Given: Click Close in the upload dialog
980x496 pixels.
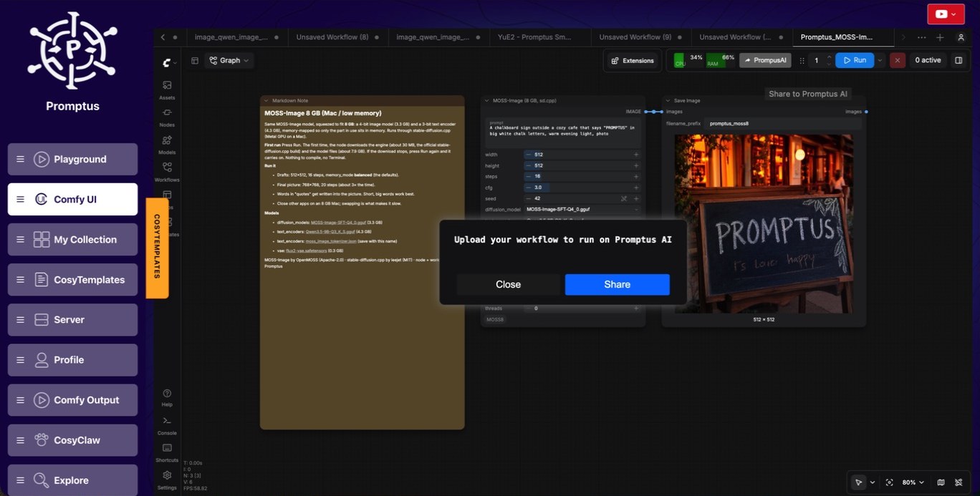Looking at the screenshot, I should coord(509,284).
